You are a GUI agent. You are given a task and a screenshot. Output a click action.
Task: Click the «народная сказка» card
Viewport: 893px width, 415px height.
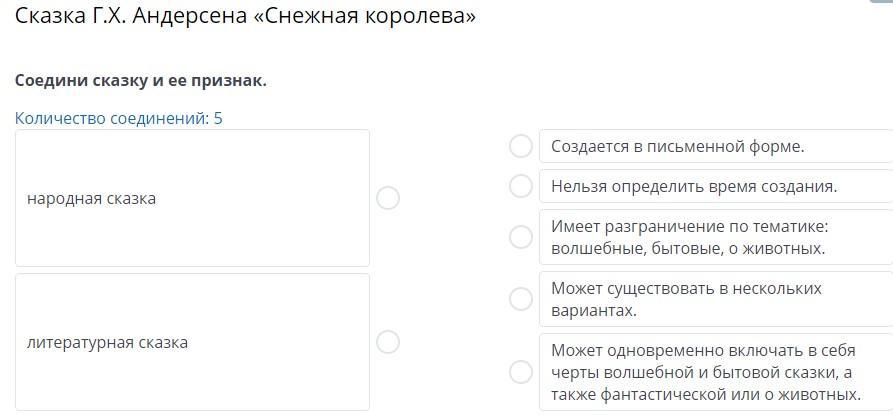[x=192, y=198]
